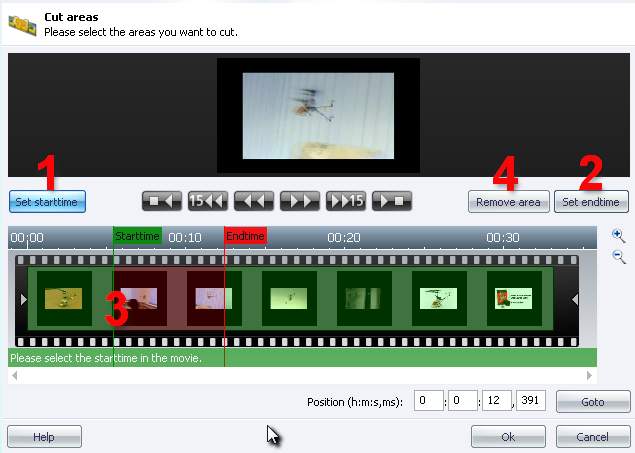The height and width of the screenshot is (453, 635).
Task: Skip back 15 seconds
Action: (x=208, y=201)
